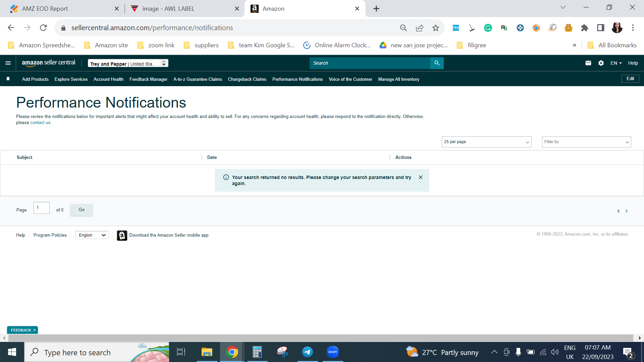644x362 pixels.
Task: Open footer Help link
Action: 20,235
